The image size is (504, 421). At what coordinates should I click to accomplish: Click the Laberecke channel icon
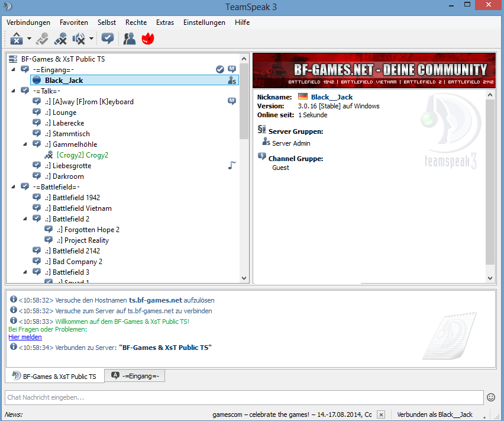click(37, 123)
